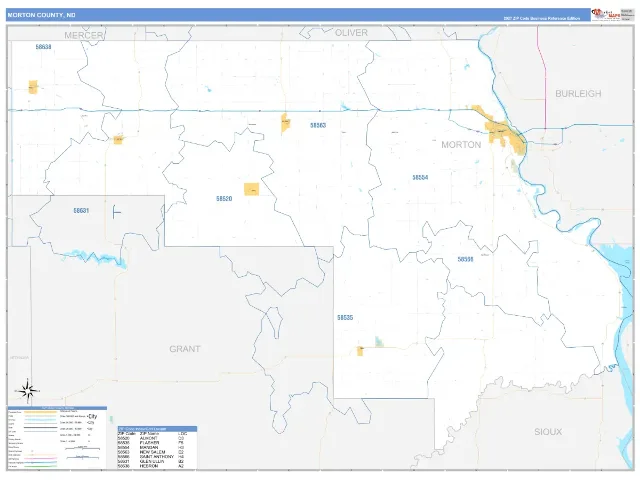Select the MERCER county label

(x=84, y=35)
